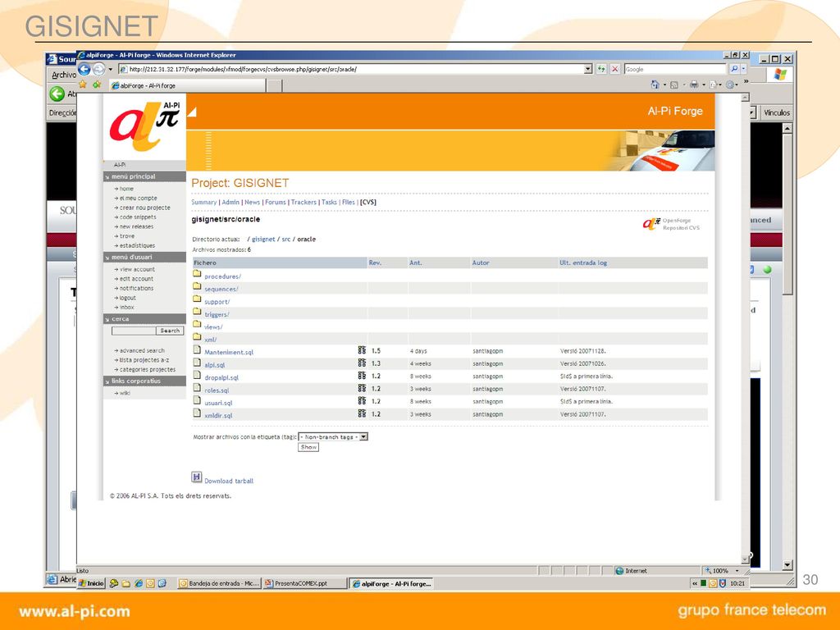Sort by the Rev. column header

click(375, 263)
